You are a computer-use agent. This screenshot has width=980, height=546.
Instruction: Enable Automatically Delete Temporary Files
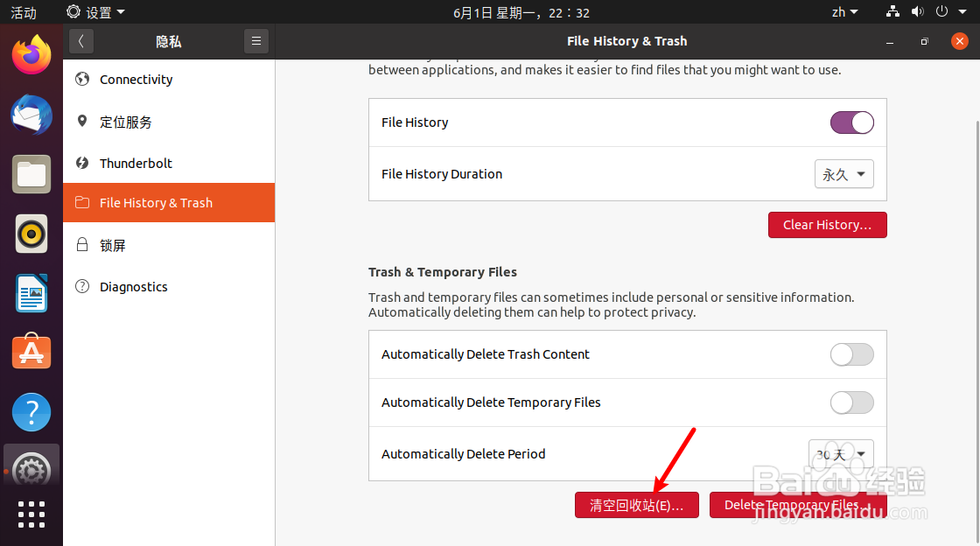click(x=851, y=402)
